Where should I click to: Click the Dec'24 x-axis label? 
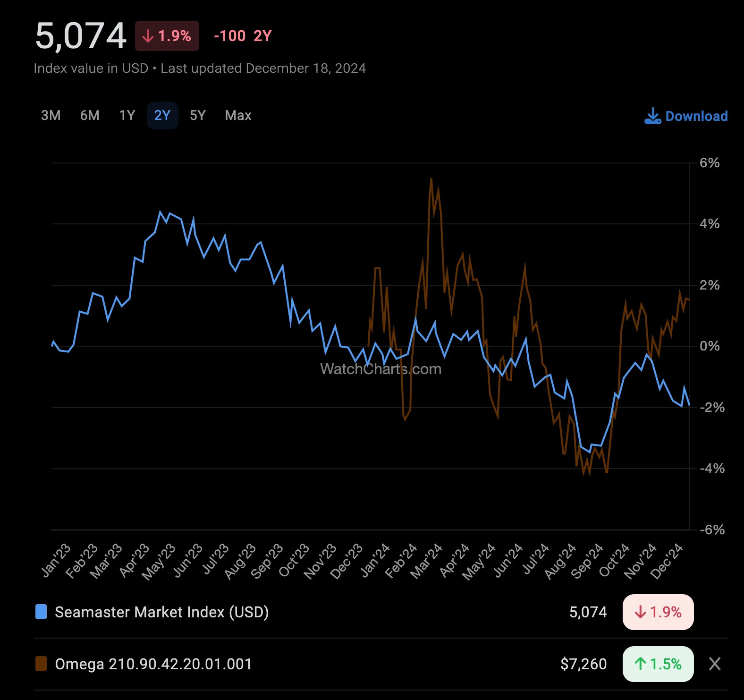click(667, 561)
